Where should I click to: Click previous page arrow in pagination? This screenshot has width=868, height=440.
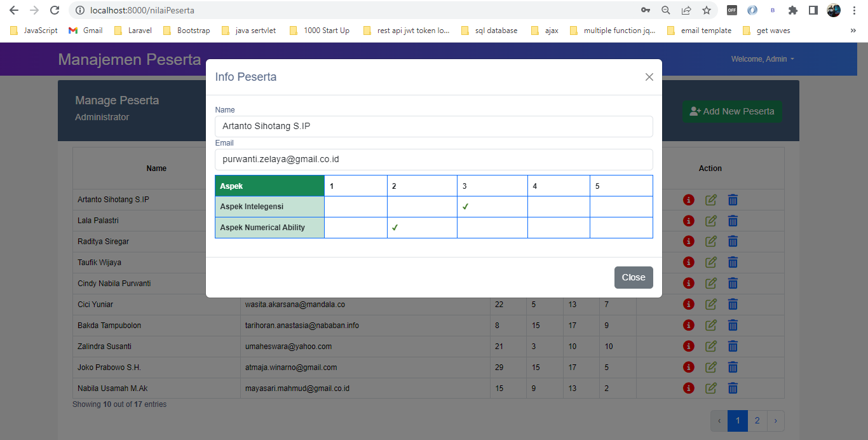[719, 420]
